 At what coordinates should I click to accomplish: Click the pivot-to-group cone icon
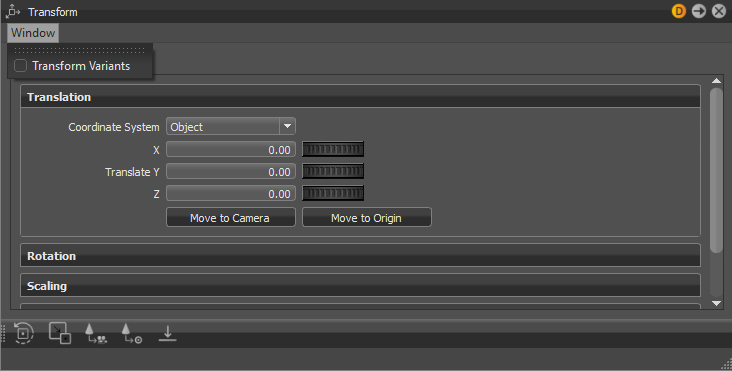[x=95, y=333]
